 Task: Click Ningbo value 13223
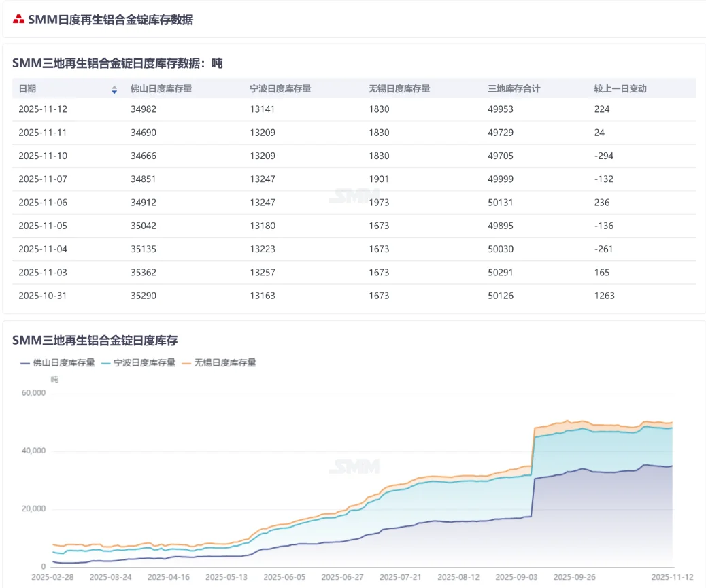pyautogui.click(x=263, y=249)
